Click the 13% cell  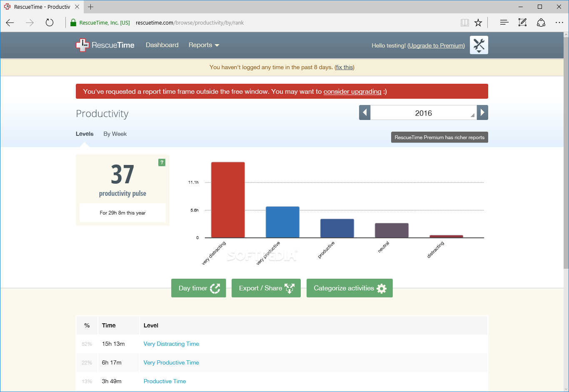coord(87,382)
